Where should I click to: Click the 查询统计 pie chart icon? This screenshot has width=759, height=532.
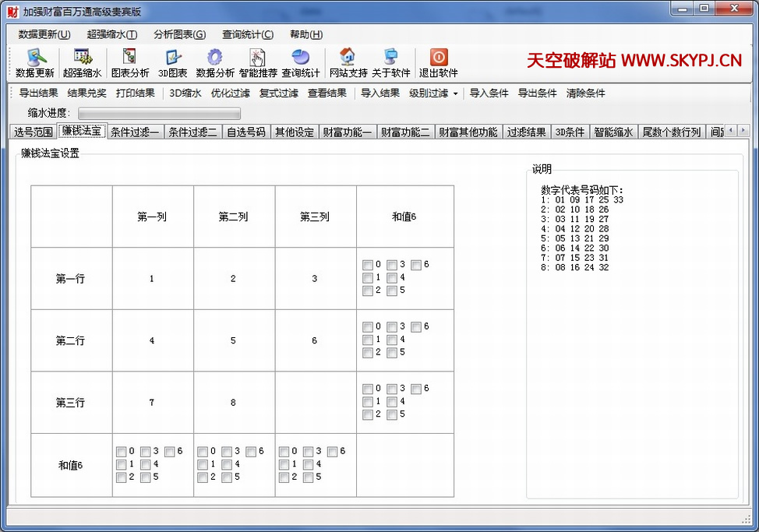tap(300, 58)
